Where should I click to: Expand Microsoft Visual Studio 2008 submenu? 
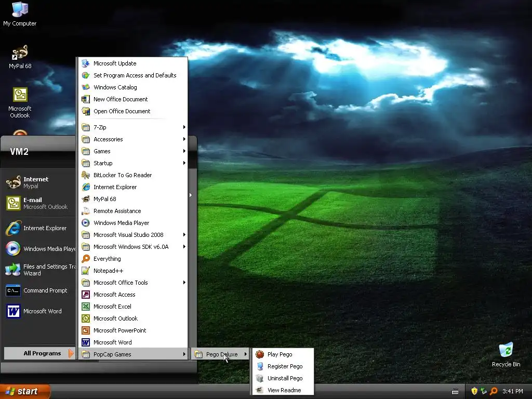pyautogui.click(x=133, y=235)
